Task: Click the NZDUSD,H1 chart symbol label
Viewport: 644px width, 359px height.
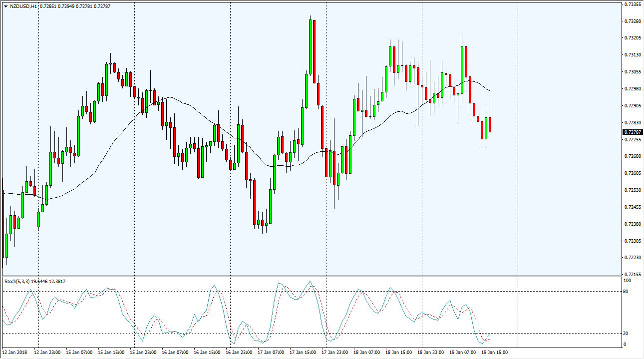Action: [x=23, y=6]
